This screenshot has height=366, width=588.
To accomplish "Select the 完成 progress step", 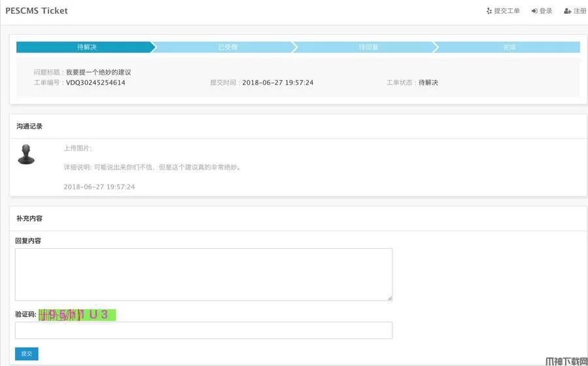I will click(509, 47).
